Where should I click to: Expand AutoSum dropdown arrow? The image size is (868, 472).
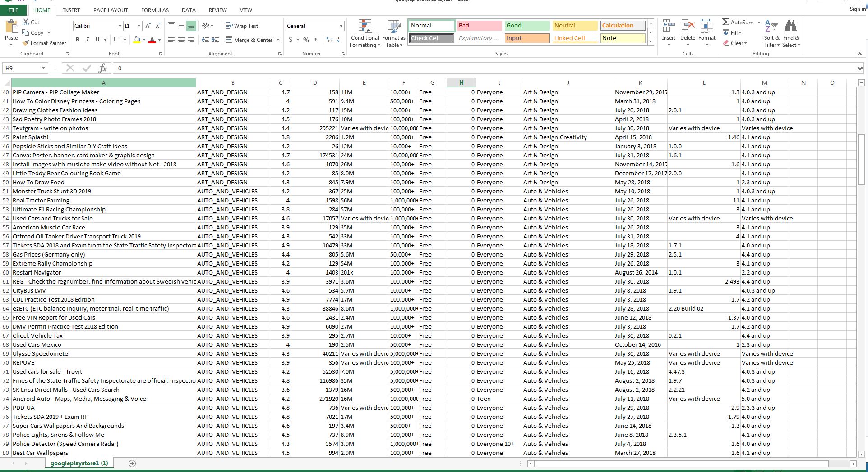759,22
